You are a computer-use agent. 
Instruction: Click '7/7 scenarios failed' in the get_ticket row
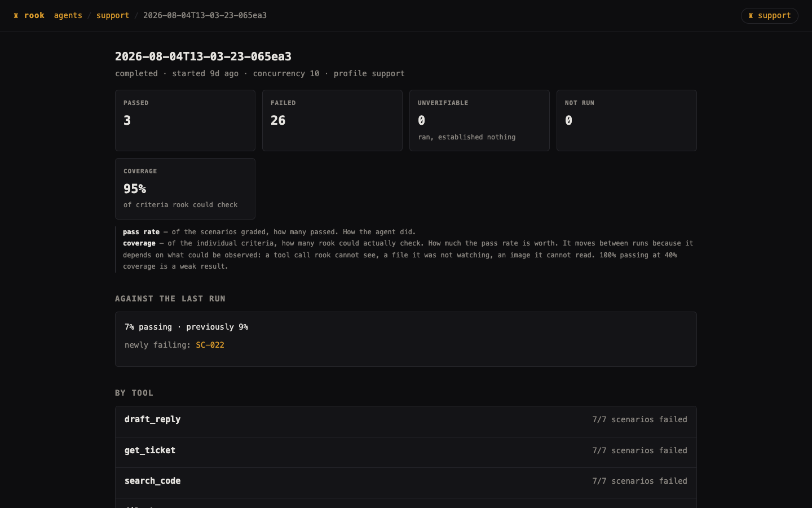pos(639,450)
